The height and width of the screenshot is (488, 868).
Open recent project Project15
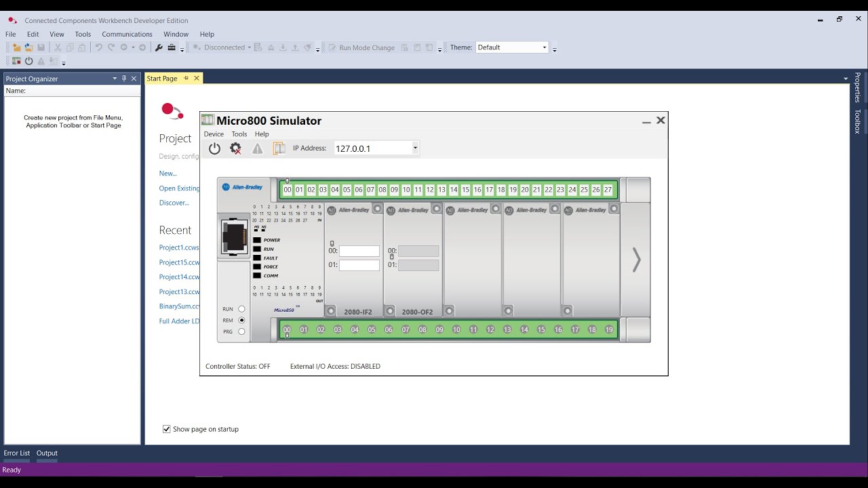coord(179,262)
